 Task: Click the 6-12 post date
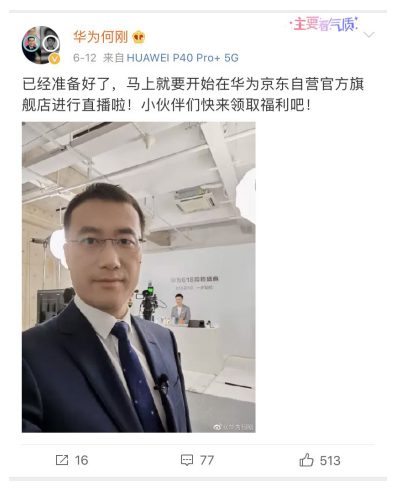pos(85,58)
